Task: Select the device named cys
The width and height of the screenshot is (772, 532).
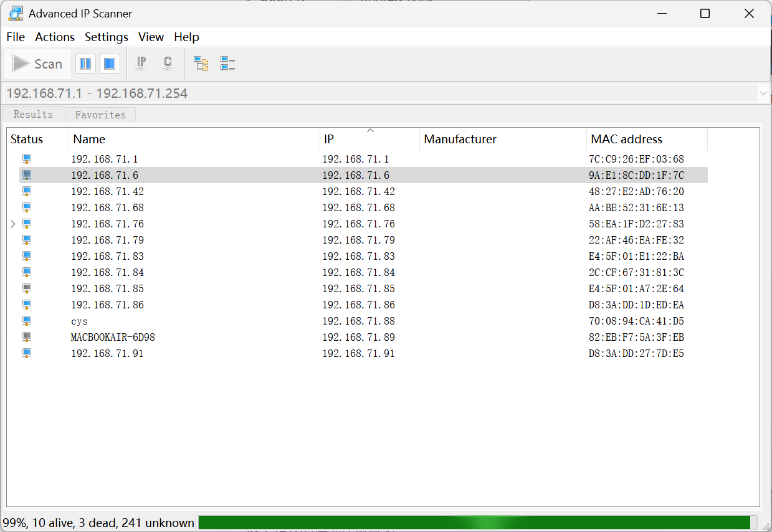Action: coord(79,321)
